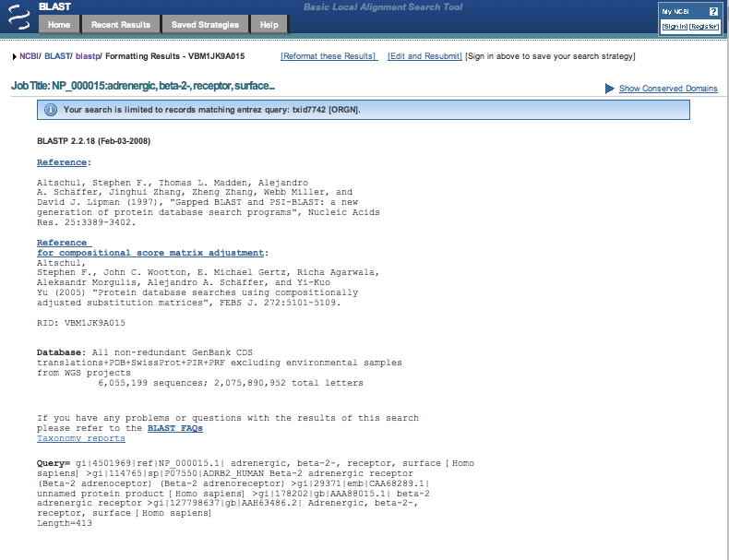Open the first Reference link

62,162
